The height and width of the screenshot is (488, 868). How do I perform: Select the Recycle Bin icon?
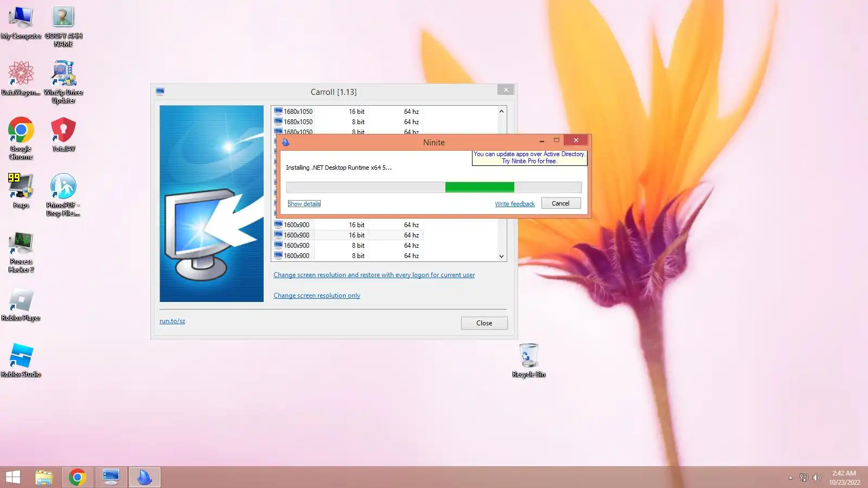tap(529, 360)
